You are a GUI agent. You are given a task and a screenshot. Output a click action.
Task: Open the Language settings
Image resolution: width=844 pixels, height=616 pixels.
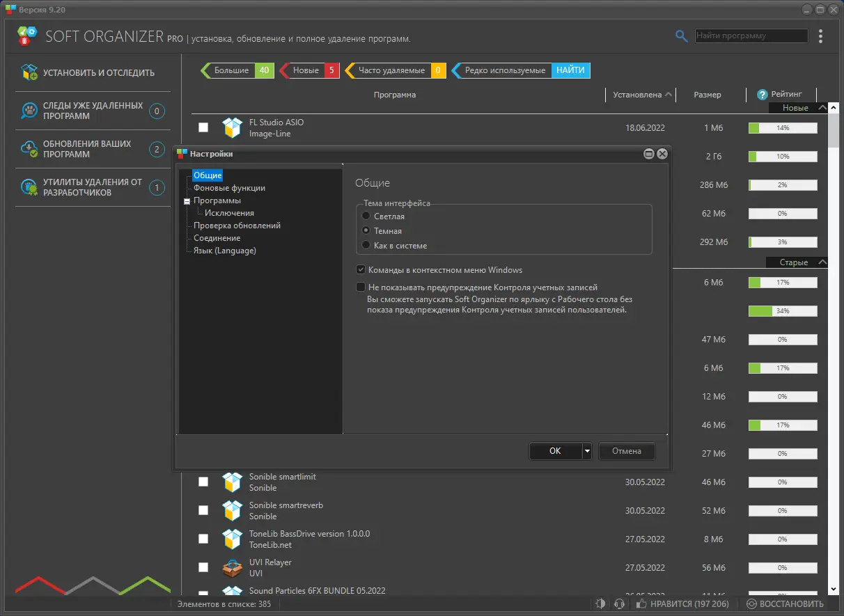224,251
